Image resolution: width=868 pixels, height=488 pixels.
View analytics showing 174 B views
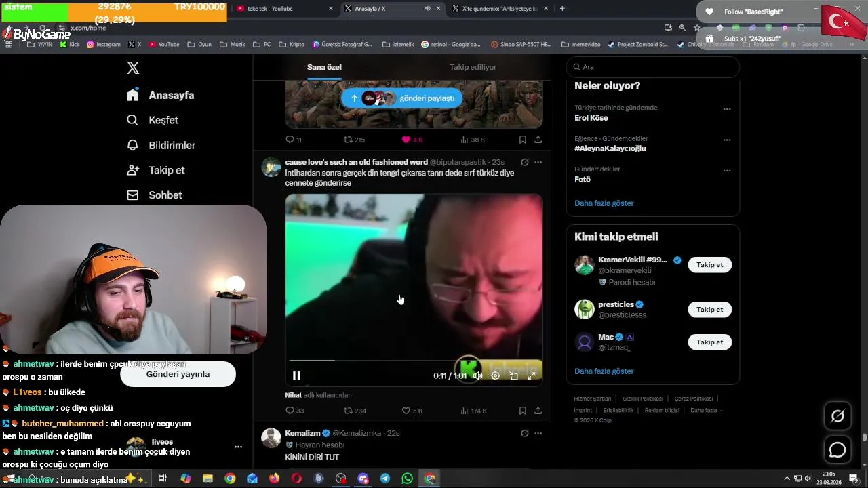pyautogui.click(x=473, y=411)
